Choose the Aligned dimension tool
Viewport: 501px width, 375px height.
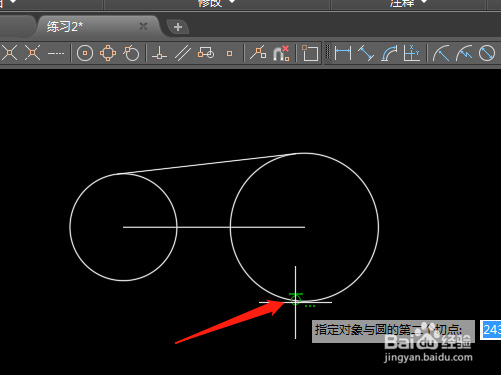pyautogui.click(x=366, y=53)
